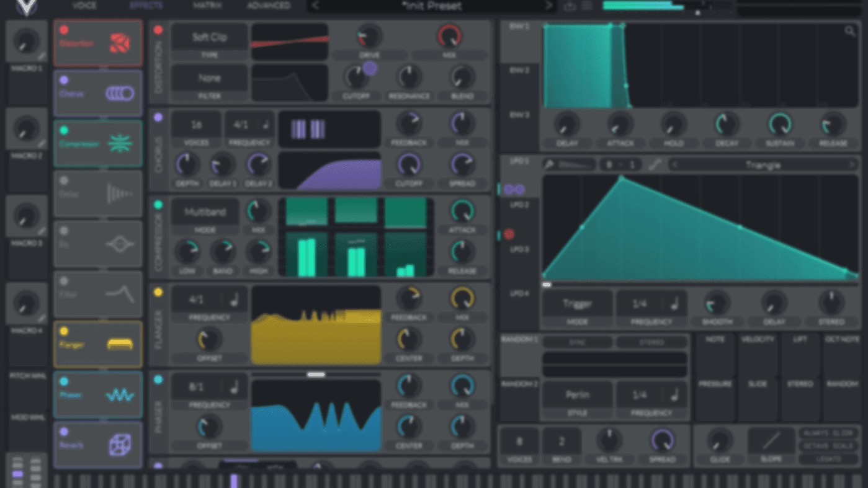Viewport: 868px width, 488px height.
Task: Open the LFO Mode dropdown showing Trigger
Action: point(578,304)
